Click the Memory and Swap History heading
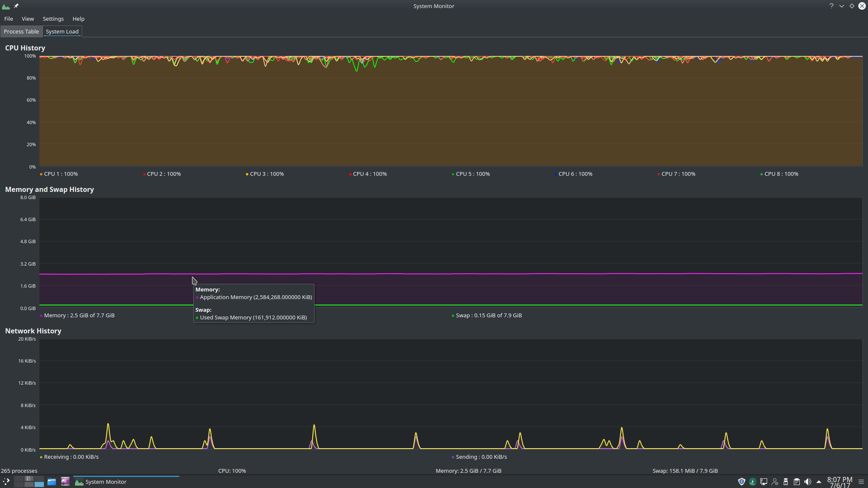 [50, 189]
